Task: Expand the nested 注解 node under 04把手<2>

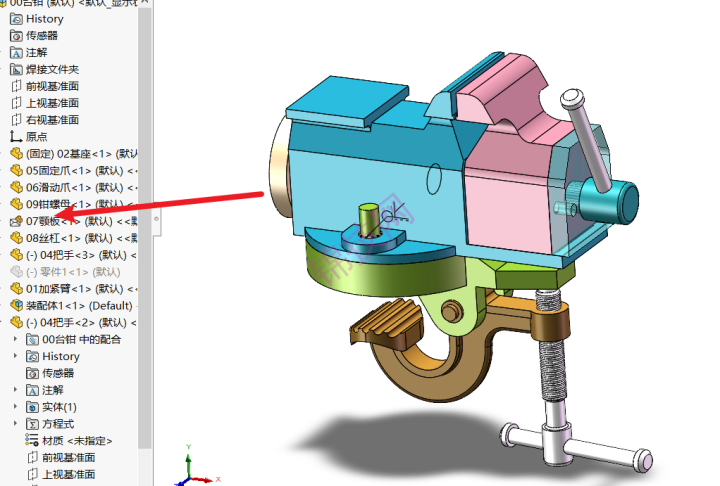Action: [15, 390]
